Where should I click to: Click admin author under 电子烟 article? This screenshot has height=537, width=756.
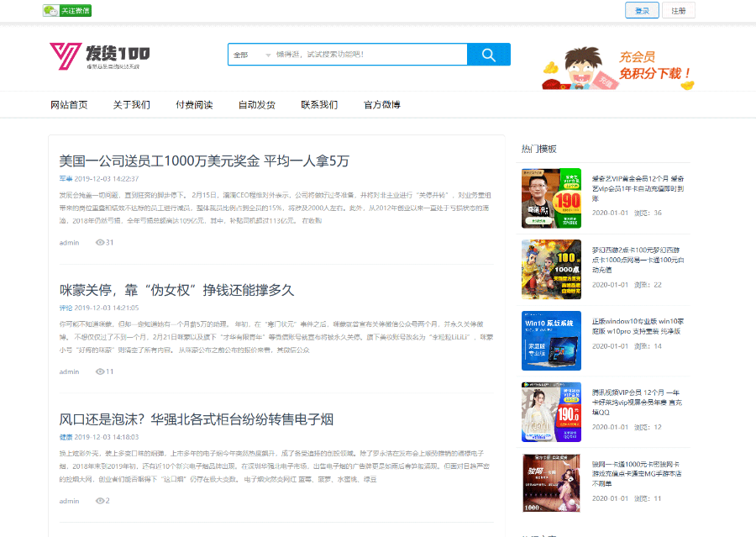(69, 502)
